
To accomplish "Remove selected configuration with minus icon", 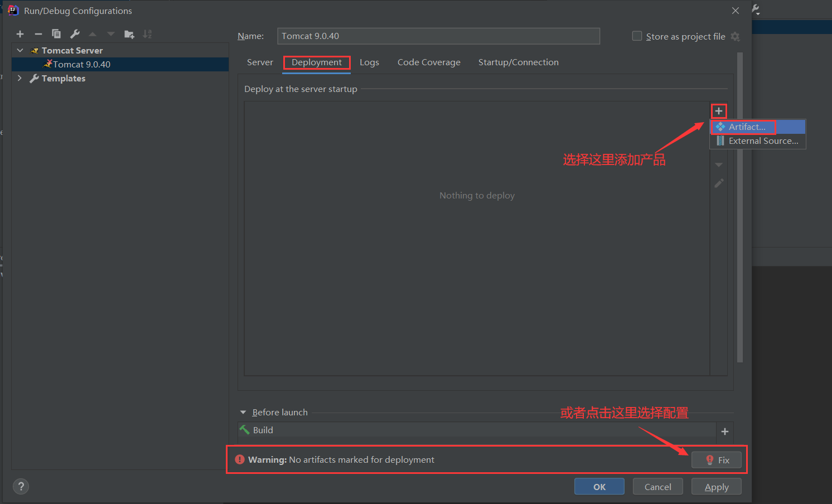I will (x=38, y=34).
